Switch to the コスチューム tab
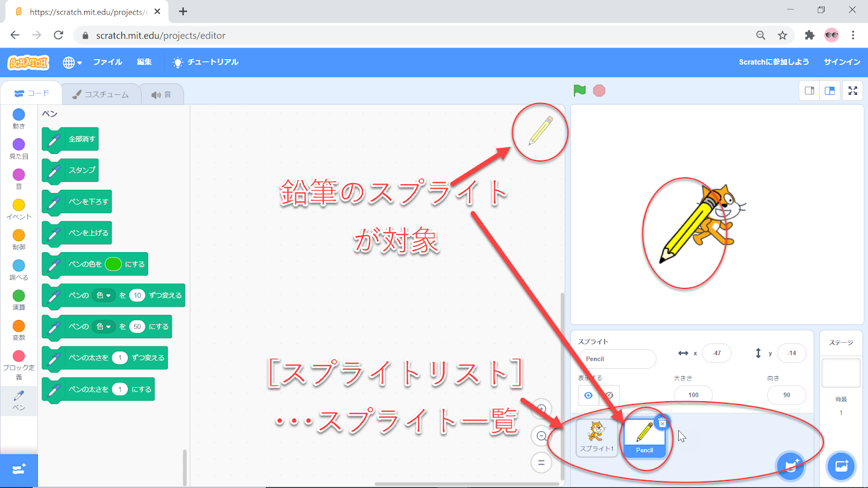Screen dimensions: 868x488 (100, 94)
